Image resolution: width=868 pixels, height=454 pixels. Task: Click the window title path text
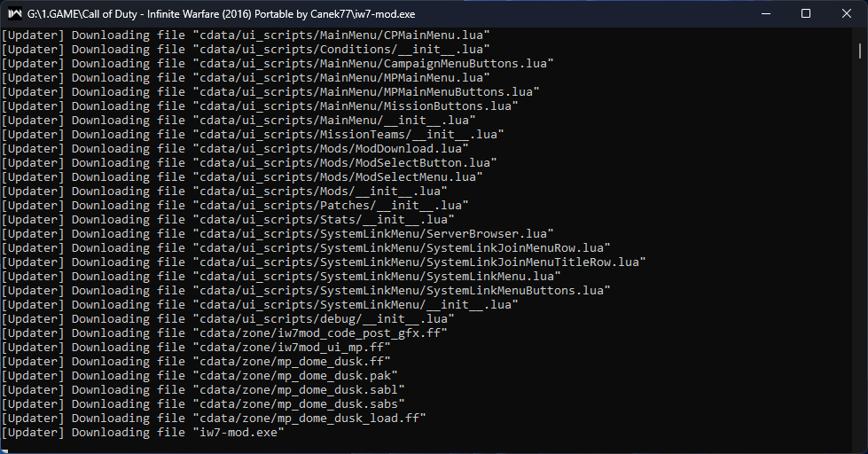click(221, 14)
